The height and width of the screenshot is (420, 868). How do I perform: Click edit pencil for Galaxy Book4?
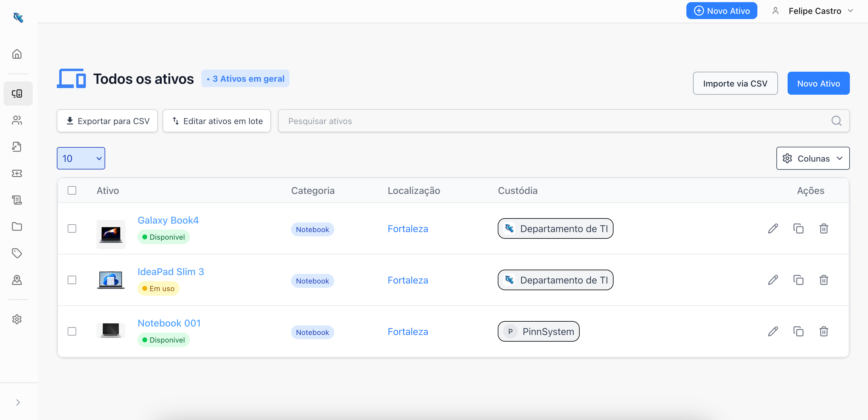(773, 229)
